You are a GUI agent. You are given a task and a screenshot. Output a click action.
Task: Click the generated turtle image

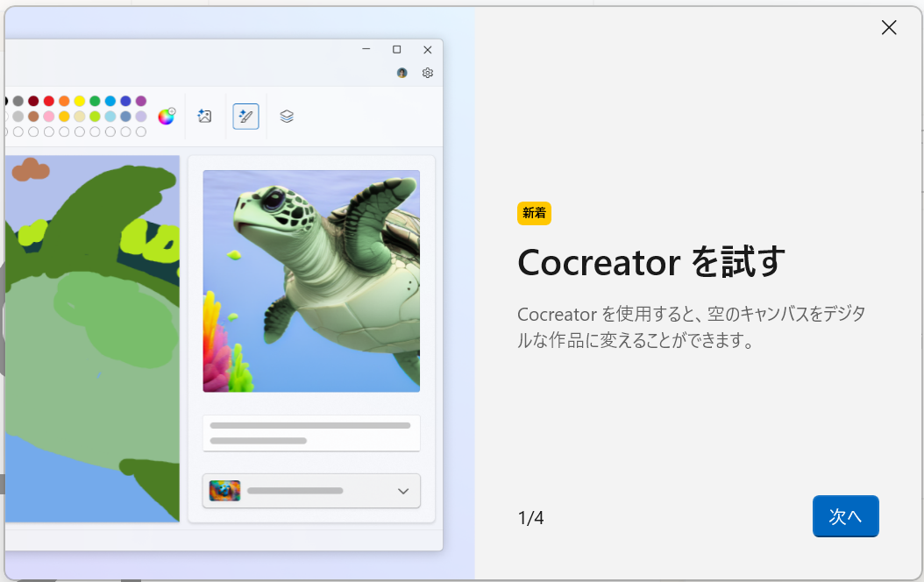point(311,281)
